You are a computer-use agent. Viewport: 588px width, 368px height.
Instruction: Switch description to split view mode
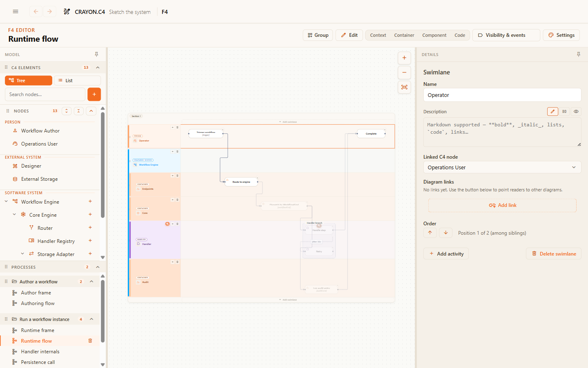pos(564,111)
